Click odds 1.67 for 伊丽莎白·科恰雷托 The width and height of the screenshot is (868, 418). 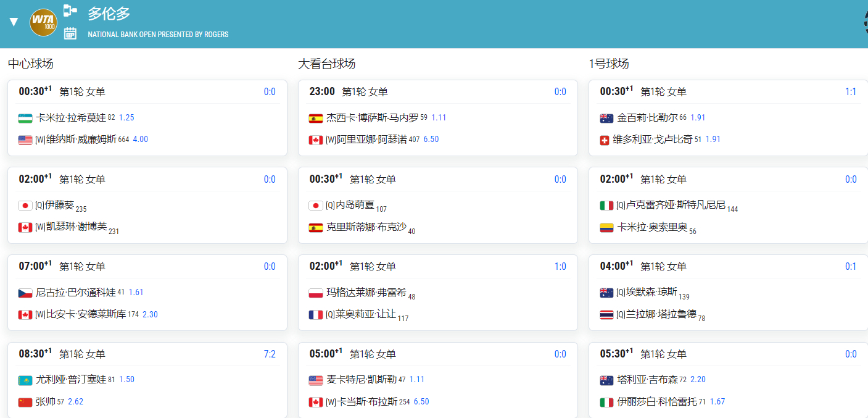[717, 402]
